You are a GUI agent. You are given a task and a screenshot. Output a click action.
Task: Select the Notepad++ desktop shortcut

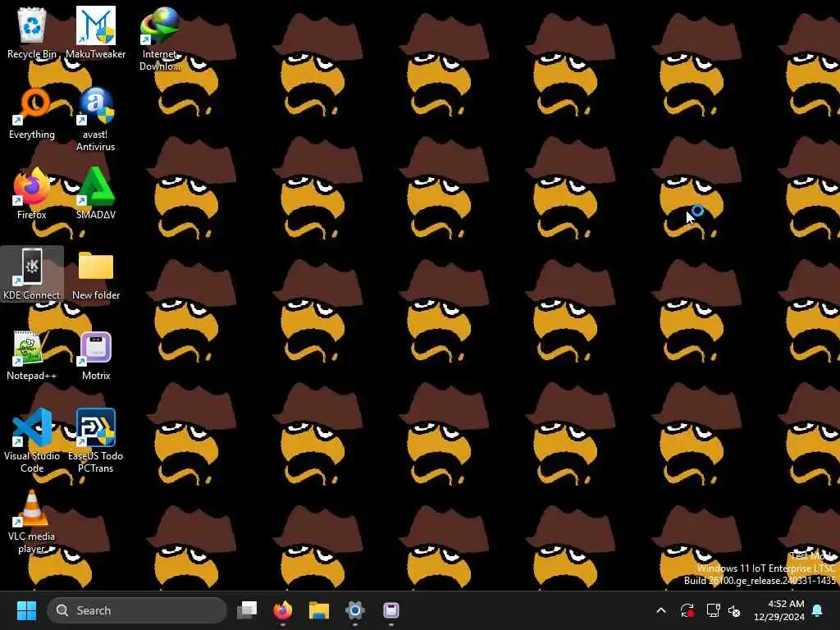coord(32,354)
